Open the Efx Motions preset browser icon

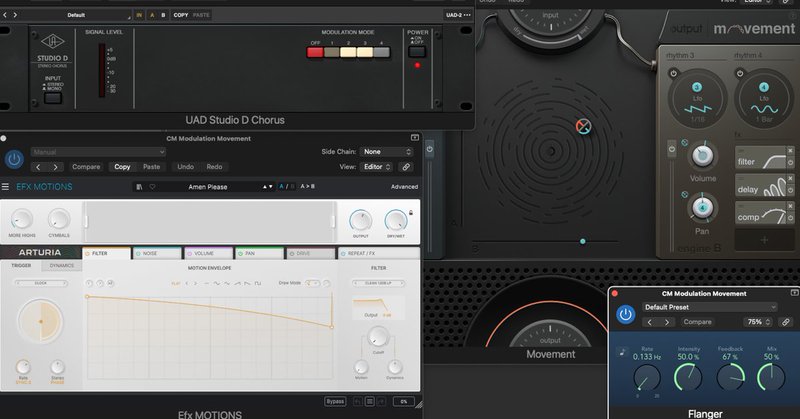click(139, 187)
